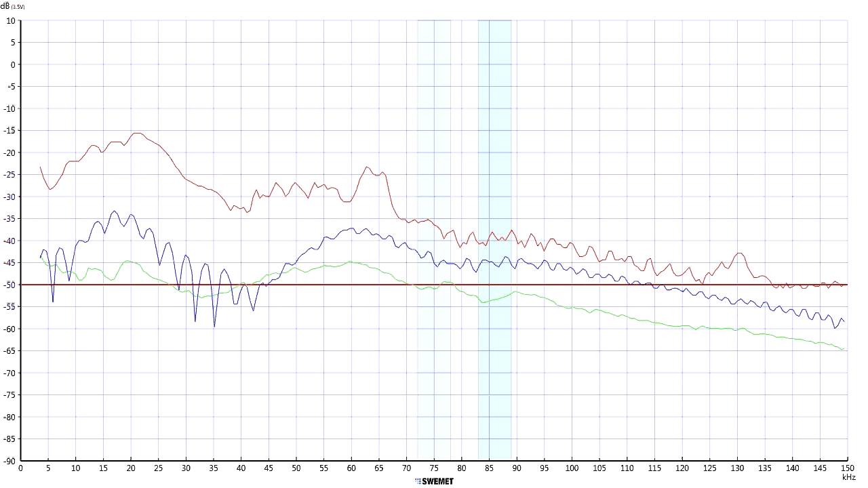Click the 100 kHz axis tick label
Viewport: 868px width, 488px height.
(572, 468)
